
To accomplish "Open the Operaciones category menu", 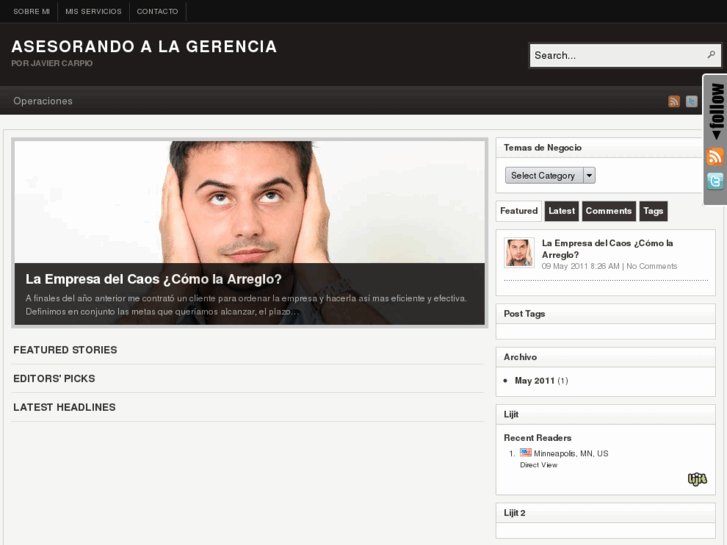I will pos(43,101).
